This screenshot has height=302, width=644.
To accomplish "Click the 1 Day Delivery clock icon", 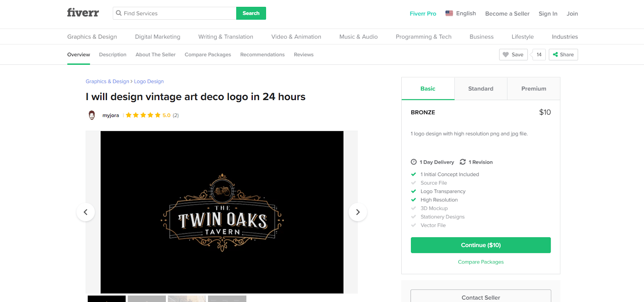I will (x=414, y=162).
